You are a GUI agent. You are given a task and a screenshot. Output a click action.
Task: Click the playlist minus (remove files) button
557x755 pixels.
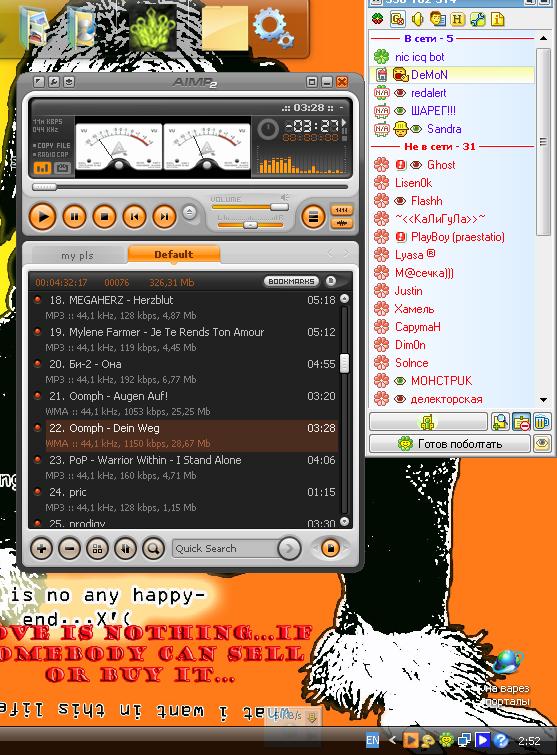pyautogui.click(x=69, y=548)
